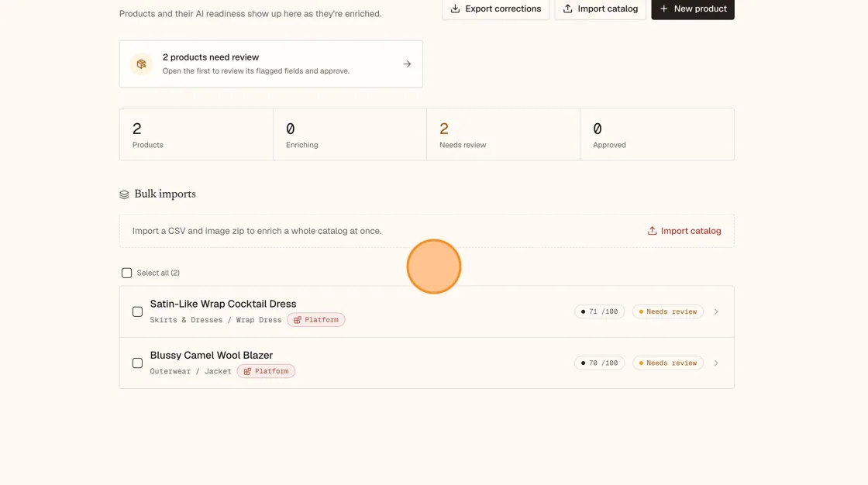Image resolution: width=868 pixels, height=485 pixels.
Task: Click the 70 /100 score badge
Action: pyautogui.click(x=600, y=363)
